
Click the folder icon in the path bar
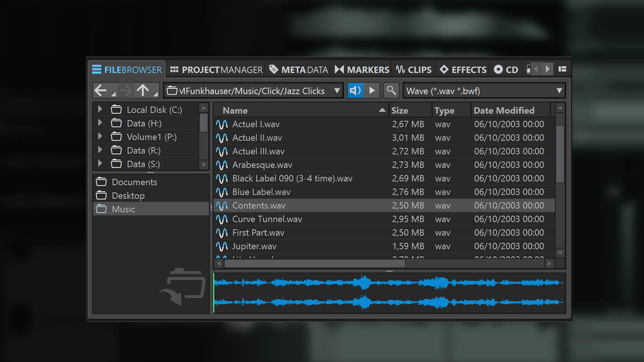coord(173,91)
